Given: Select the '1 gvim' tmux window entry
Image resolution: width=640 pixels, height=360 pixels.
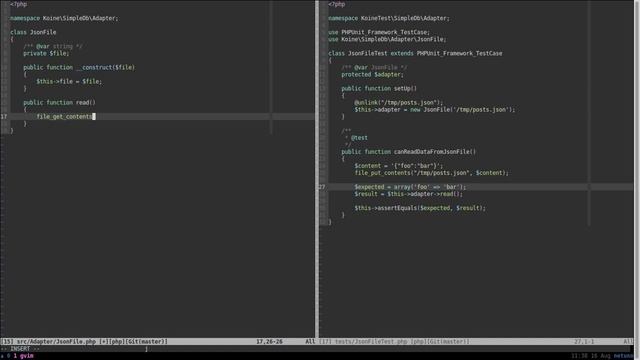Looking at the screenshot, I should click(x=24, y=356).
